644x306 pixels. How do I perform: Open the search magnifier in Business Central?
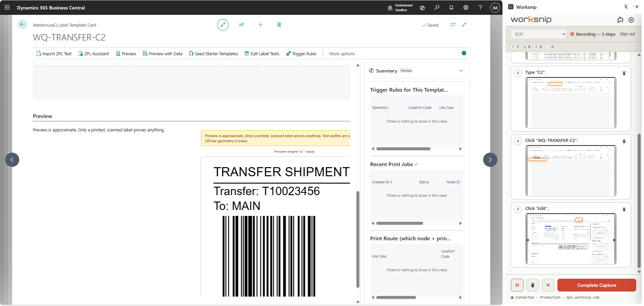(437, 7)
